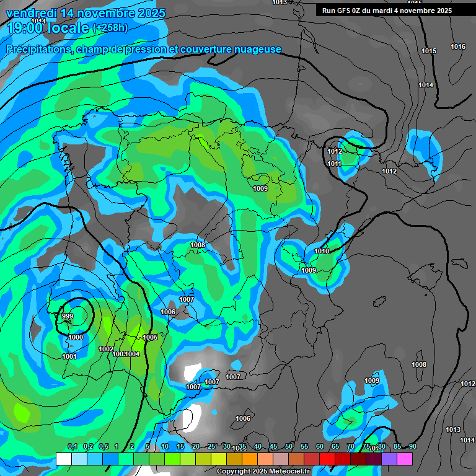Pick the bright red legend swatch before 65

tap(327, 459)
